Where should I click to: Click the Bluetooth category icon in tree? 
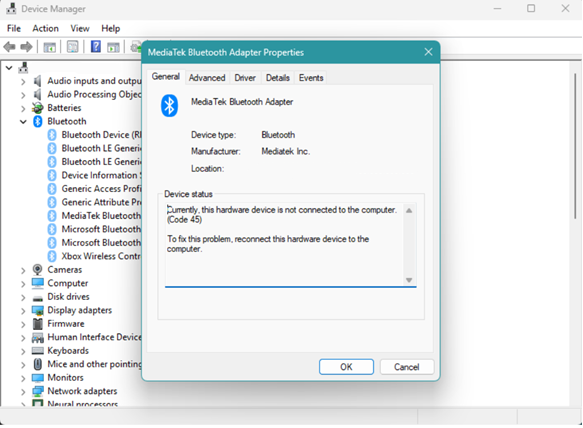(x=38, y=121)
